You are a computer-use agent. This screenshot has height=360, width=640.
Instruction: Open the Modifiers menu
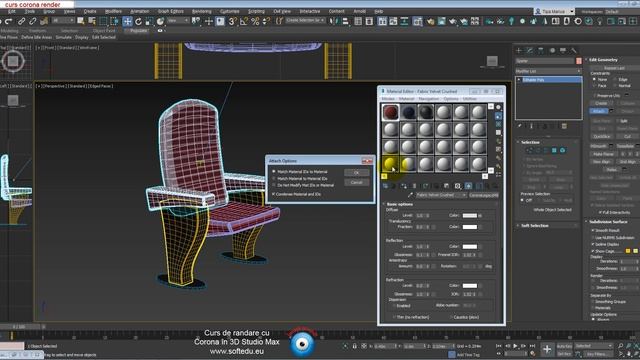point(113,11)
